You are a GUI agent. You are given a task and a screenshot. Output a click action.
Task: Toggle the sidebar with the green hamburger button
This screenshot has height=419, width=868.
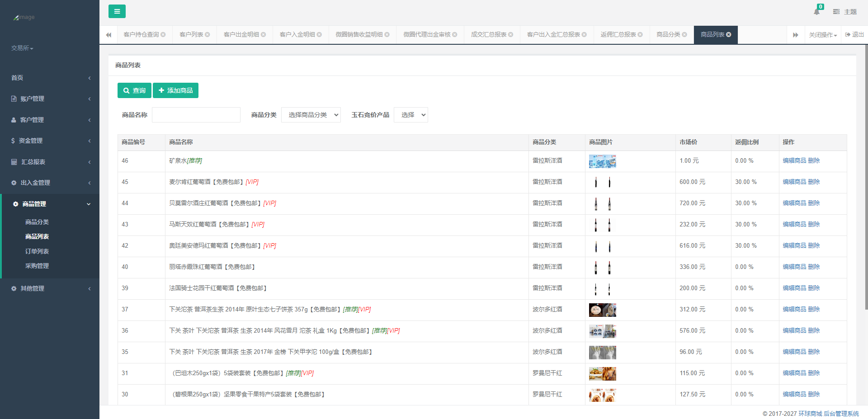coord(117,11)
